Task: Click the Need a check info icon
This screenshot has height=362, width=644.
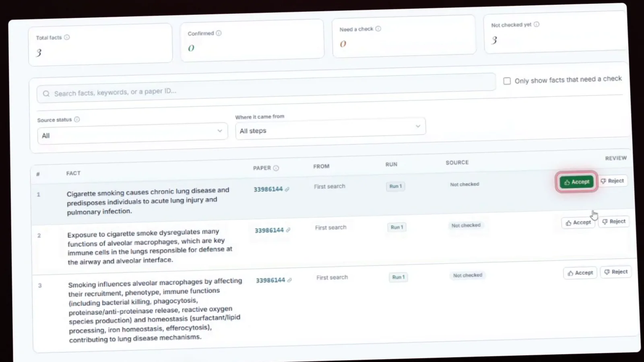Action: tap(378, 29)
